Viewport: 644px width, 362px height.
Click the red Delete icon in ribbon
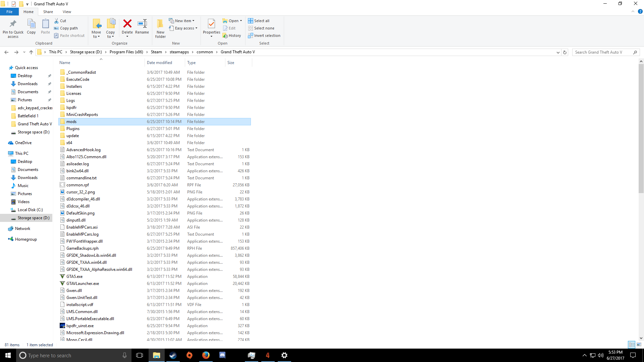point(127,24)
